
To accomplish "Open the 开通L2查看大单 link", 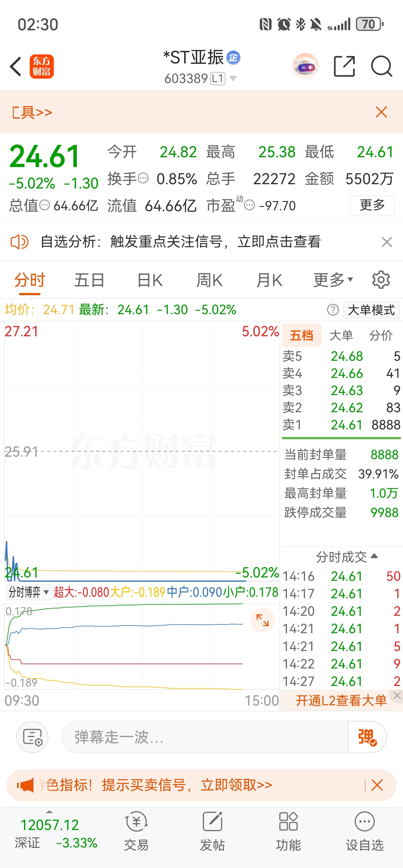I will (x=341, y=701).
